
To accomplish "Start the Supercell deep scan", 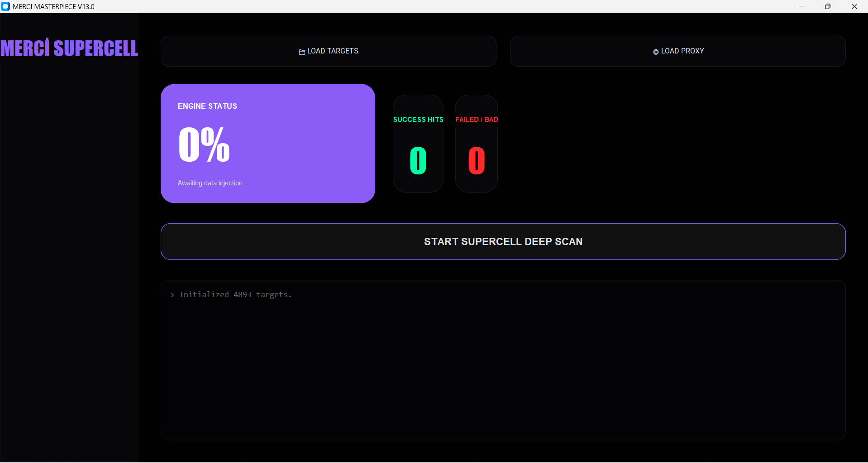I will point(503,241).
